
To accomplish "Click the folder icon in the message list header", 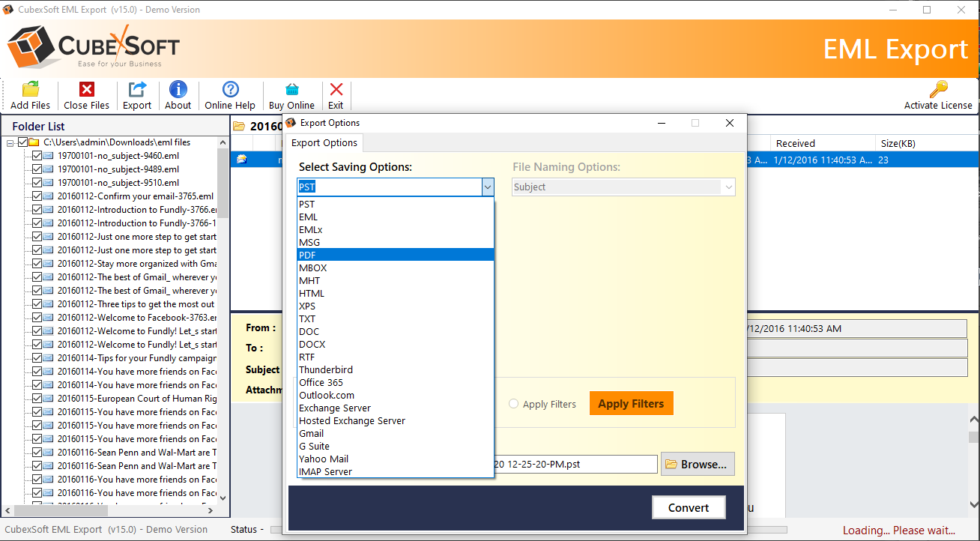I will point(239,126).
